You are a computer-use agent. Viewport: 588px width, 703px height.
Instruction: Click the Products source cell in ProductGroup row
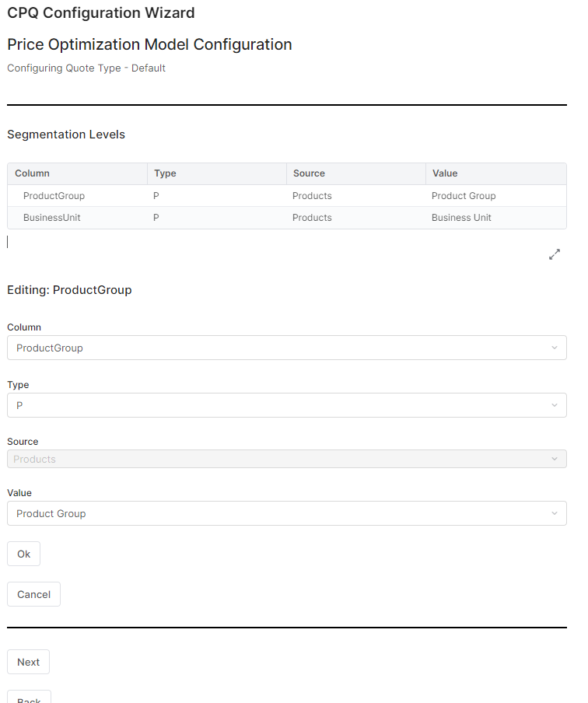[312, 196]
